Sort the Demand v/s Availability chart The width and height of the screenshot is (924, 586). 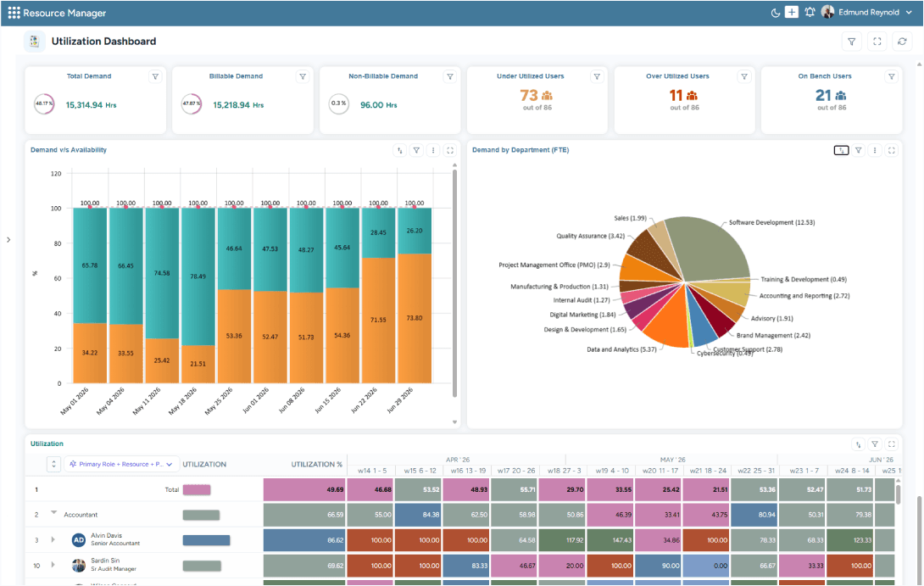[399, 150]
